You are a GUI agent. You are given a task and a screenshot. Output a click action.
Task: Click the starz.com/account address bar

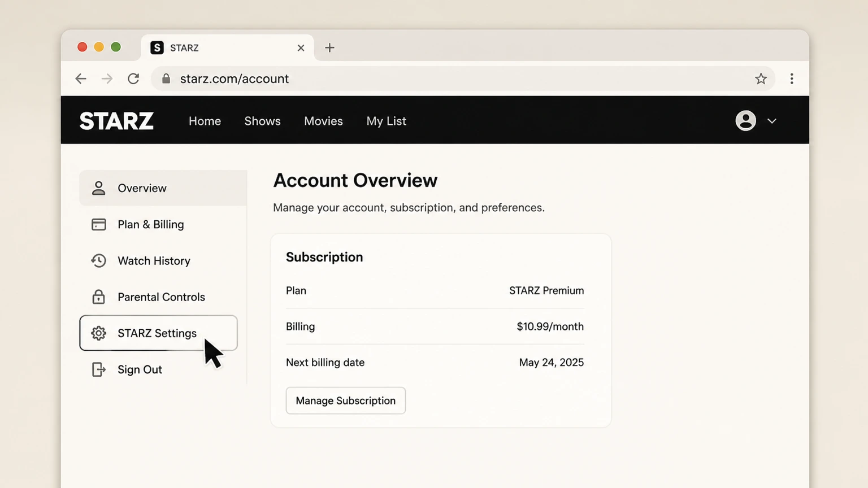[x=462, y=79]
